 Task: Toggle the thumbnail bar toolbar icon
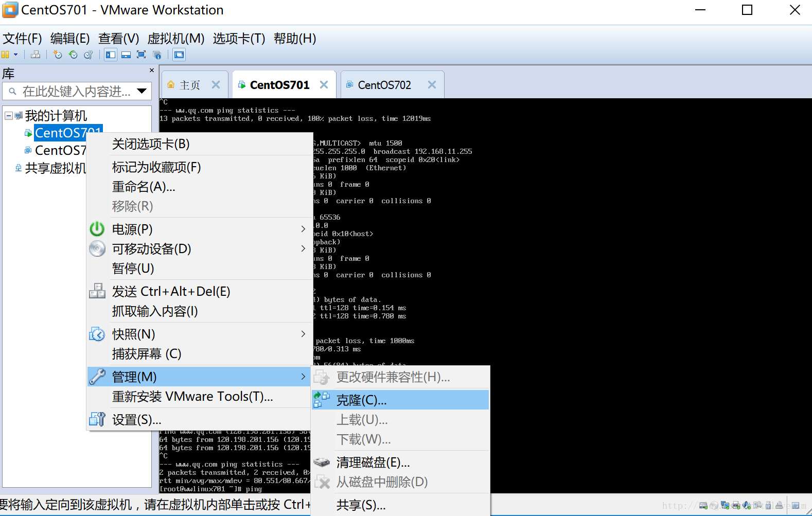(x=126, y=55)
